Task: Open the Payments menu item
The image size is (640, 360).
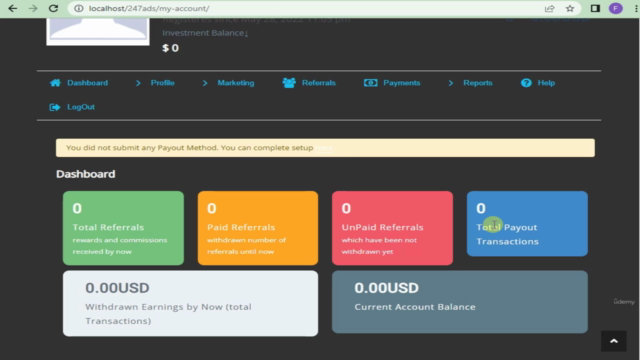Action: pyautogui.click(x=402, y=83)
